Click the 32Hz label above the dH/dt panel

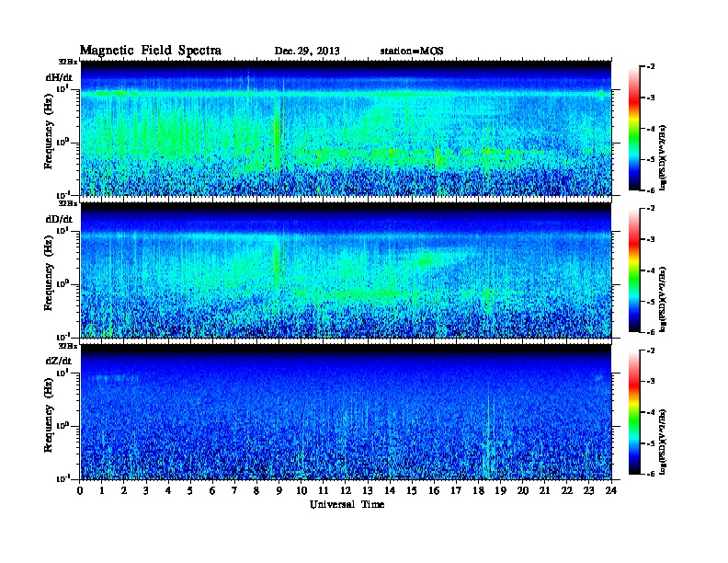click(68, 62)
